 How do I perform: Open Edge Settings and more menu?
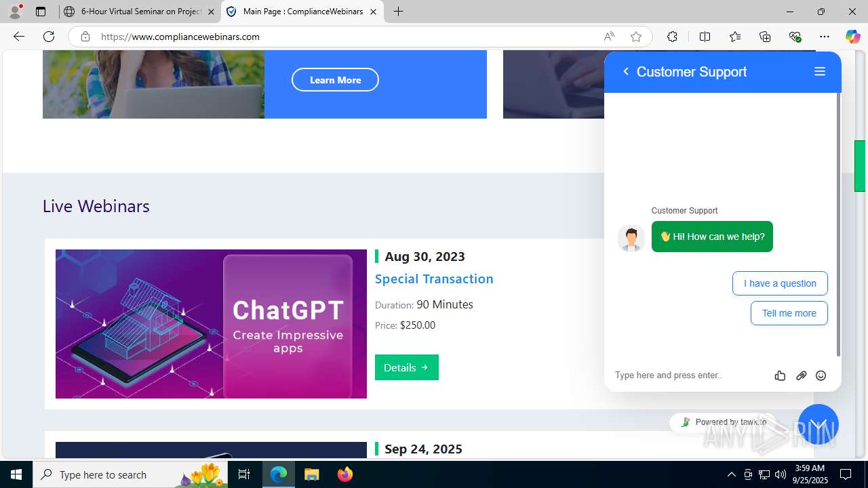pos(825,37)
